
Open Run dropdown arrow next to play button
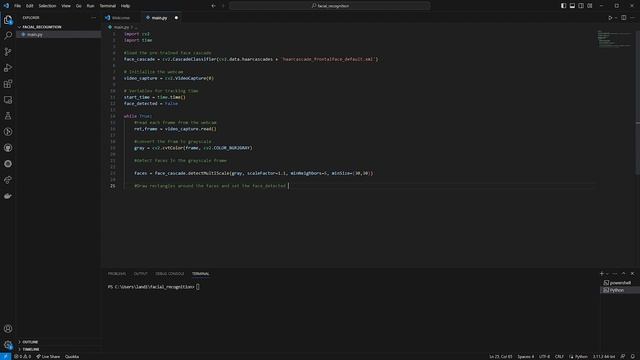(616, 18)
